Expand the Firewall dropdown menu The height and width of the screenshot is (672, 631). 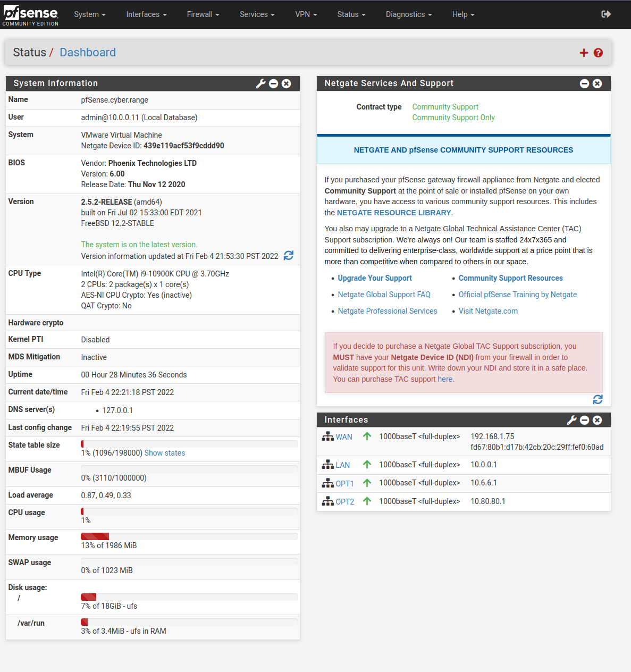(203, 14)
